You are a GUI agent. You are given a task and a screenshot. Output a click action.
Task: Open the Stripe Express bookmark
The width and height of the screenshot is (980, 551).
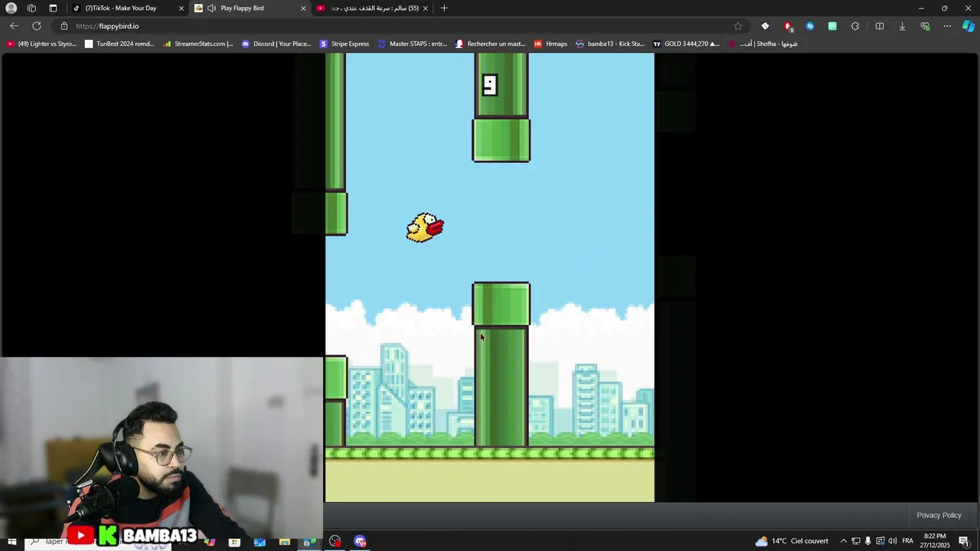coord(345,44)
